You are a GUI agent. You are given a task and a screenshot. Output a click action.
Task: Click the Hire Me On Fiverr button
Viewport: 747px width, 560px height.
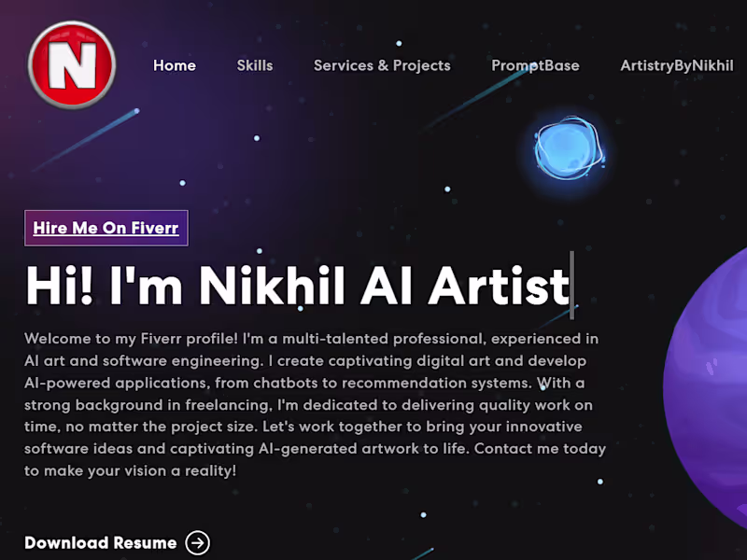click(x=106, y=228)
